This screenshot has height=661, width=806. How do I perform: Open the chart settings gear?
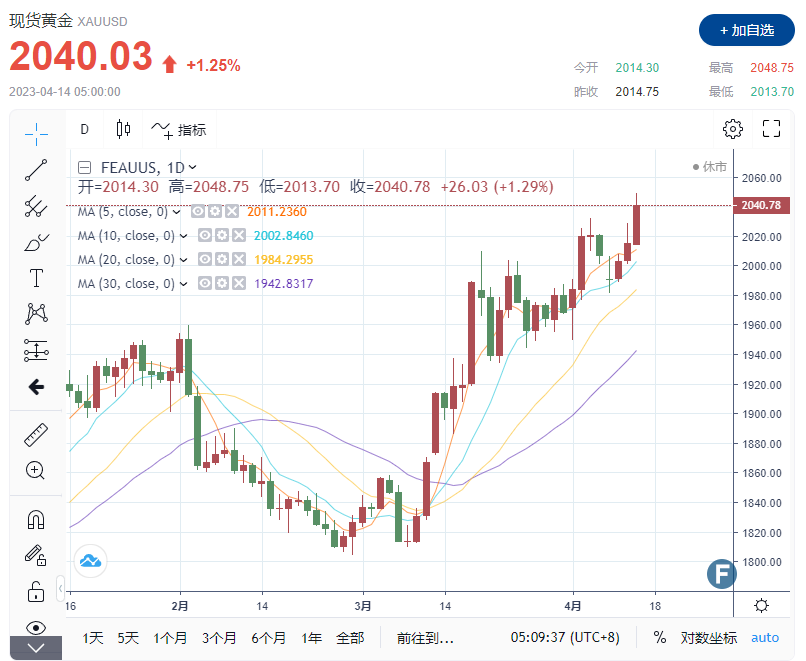tap(732, 129)
